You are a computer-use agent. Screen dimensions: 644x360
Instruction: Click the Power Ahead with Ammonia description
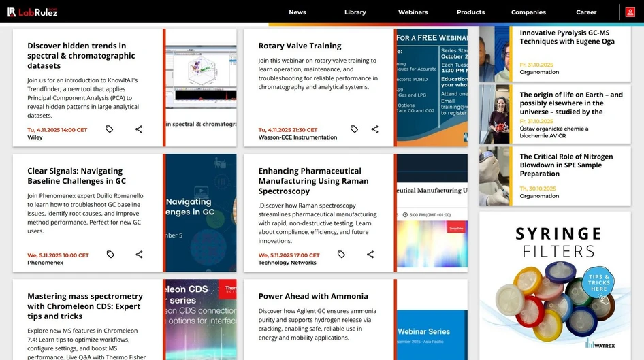click(x=317, y=325)
